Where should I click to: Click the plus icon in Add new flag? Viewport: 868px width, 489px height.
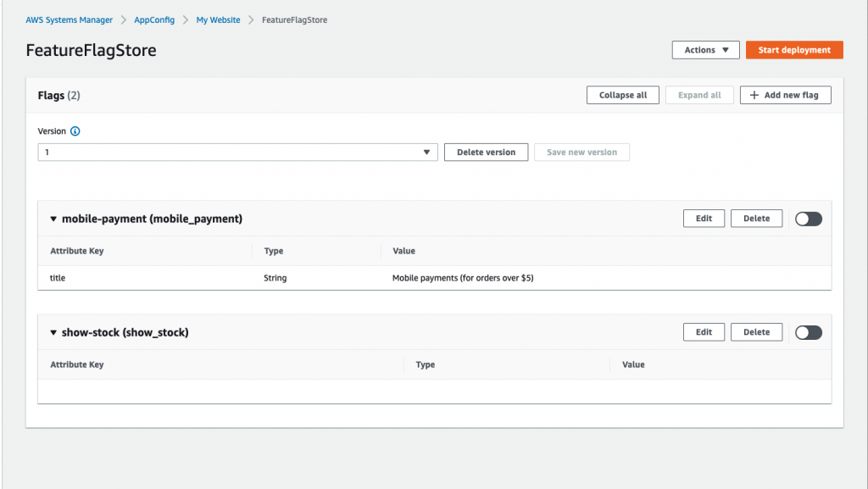[x=754, y=95]
